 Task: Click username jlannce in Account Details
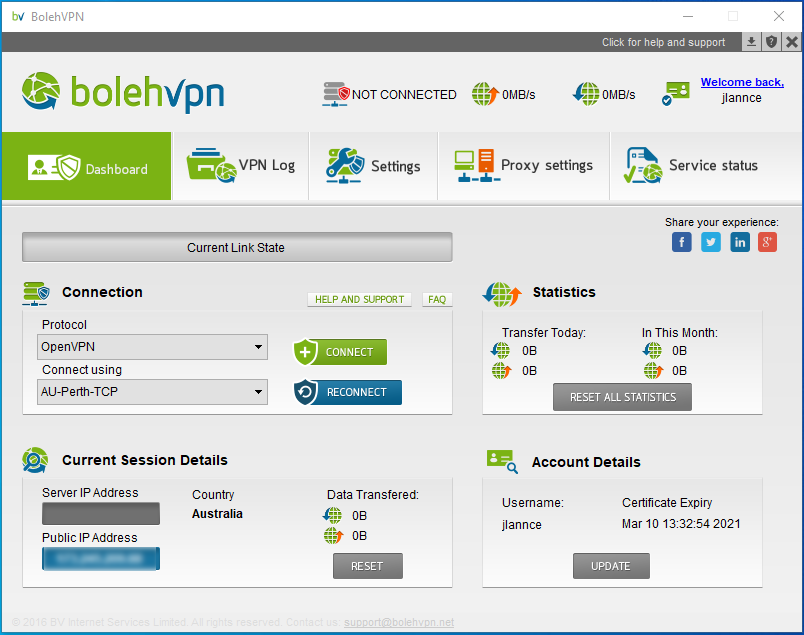tap(521, 525)
